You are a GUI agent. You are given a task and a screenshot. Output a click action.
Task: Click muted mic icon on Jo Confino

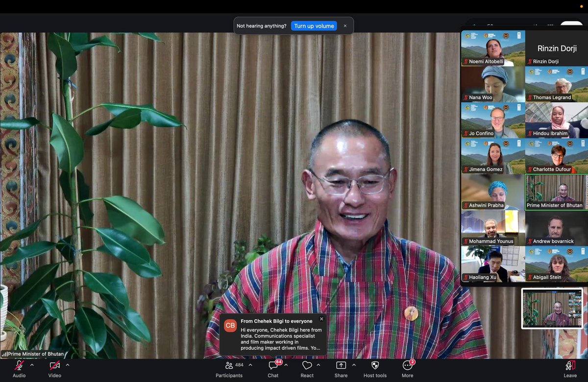(x=466, y=133)
